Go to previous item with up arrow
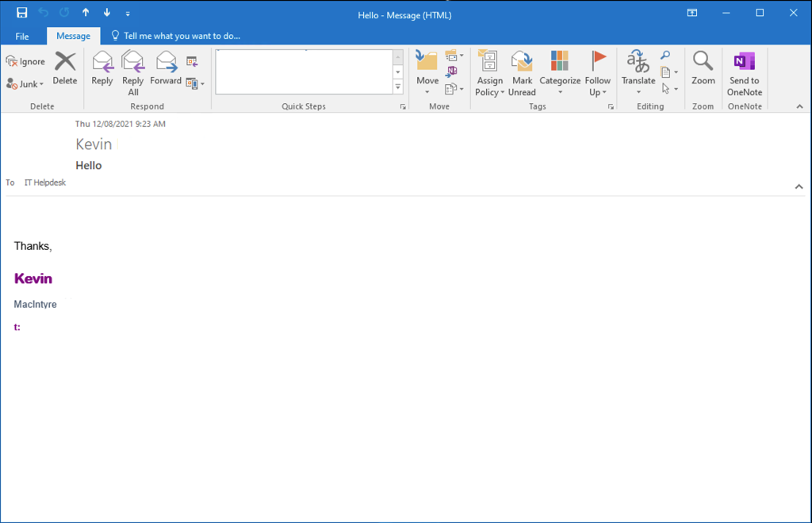This screenshot has height=523, width=812. [x=86, y=13]
